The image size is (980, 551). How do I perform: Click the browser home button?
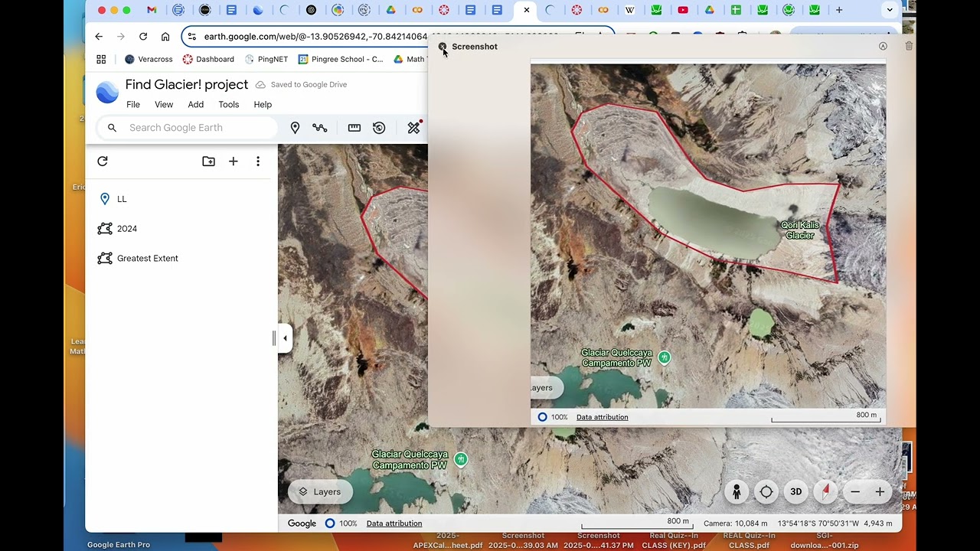pyautogui.click(x=165, y=36)
